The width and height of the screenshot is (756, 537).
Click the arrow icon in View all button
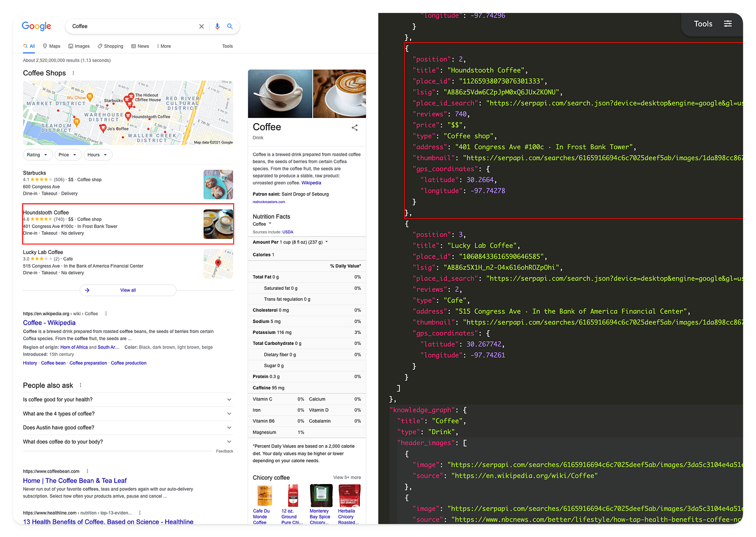click(x=87, y=290)
